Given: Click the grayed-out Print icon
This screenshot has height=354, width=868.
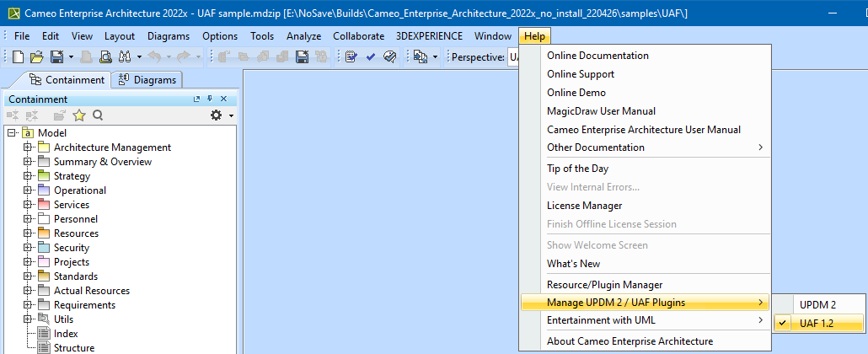Looking at the screenshot, I should [x=87, y=56].
